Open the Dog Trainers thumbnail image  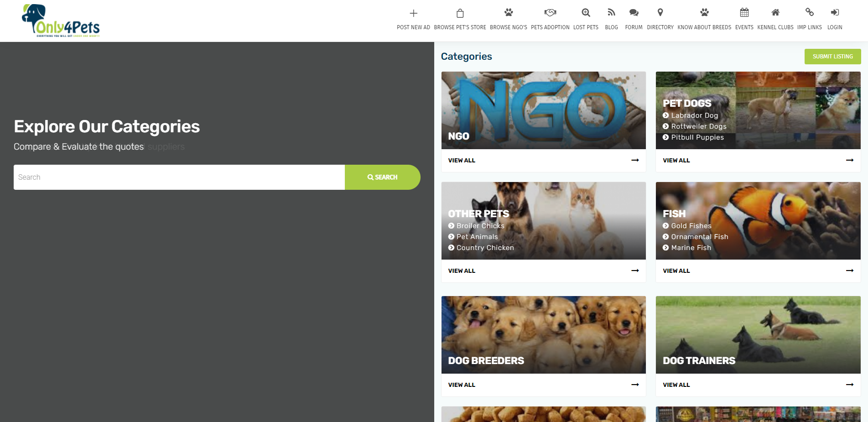[x=758, y=335]
